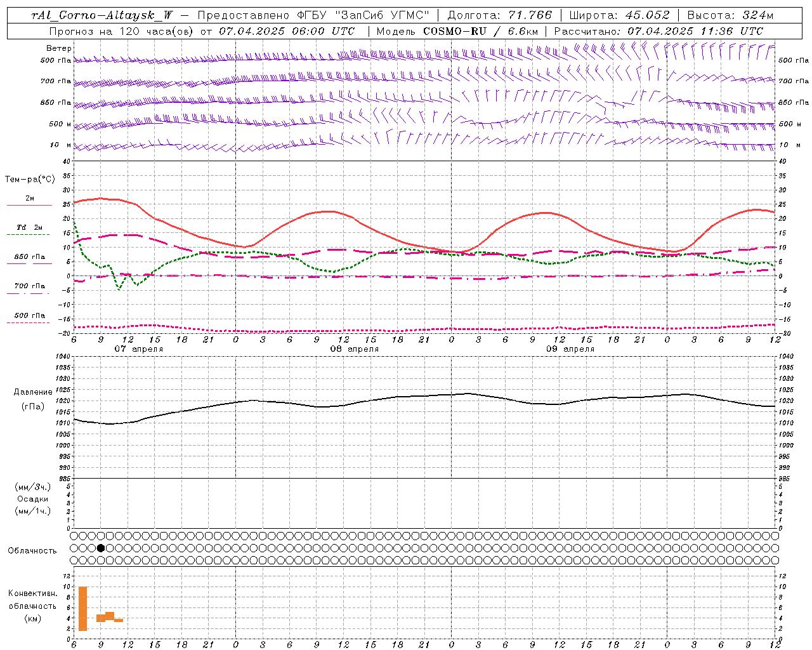Click the "Тем-ра(°C)" temperature label
The image size is (812, 650).
pyautogui.click(x=30, y=180)
